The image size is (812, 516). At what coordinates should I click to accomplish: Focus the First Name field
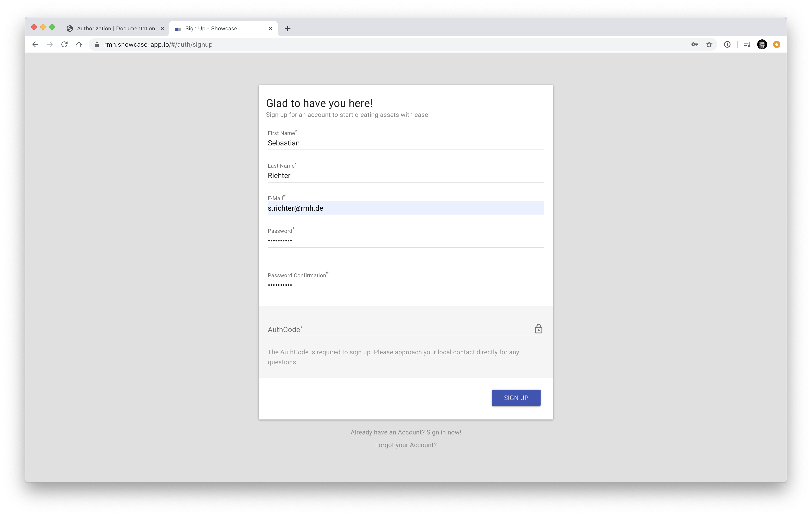tap(406, 143)
